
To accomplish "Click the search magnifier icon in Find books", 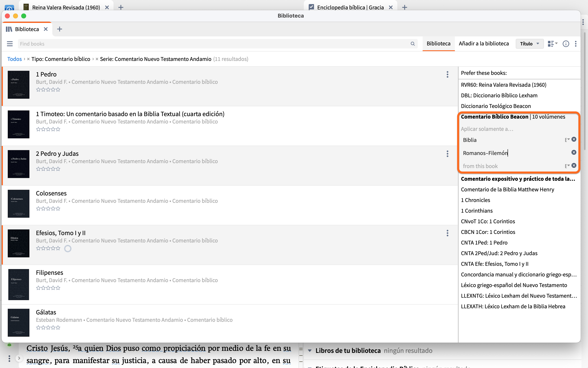I will click(413, 44).
